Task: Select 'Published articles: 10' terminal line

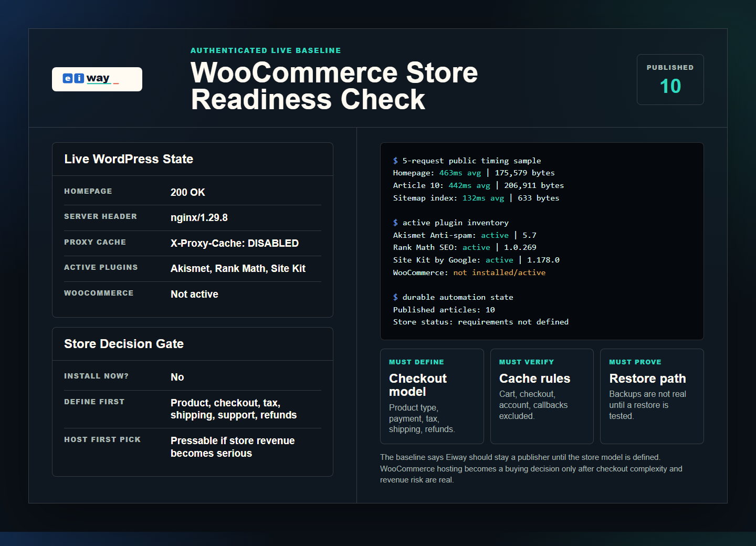Action: click(444, 310)
